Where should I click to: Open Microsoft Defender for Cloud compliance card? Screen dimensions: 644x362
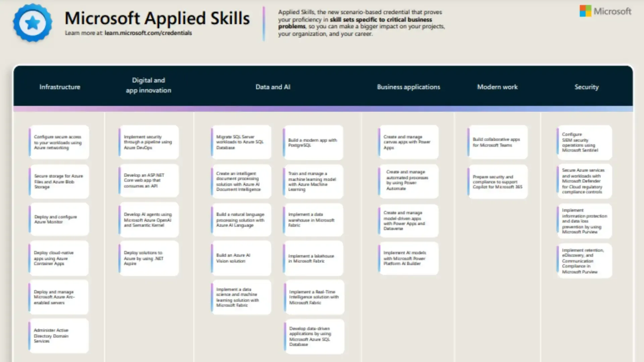(x=584, y=181)
